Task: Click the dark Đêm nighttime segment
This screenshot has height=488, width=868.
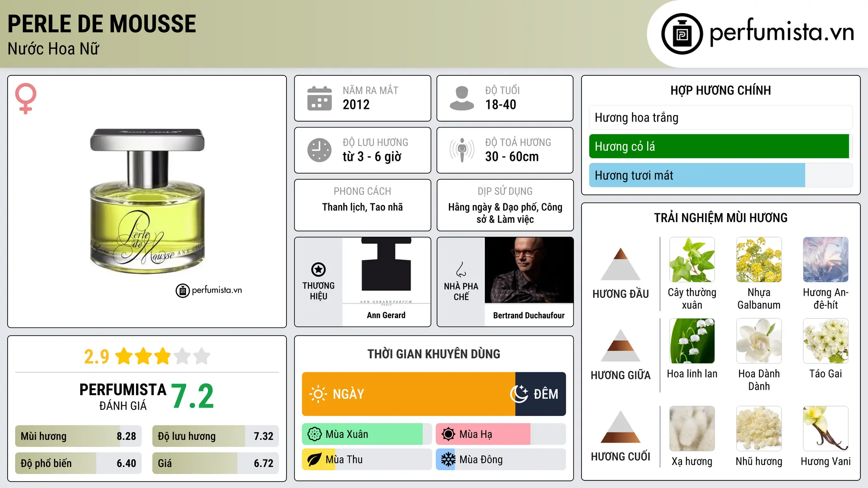Action: pyautogui.click(x=541, y=394)
